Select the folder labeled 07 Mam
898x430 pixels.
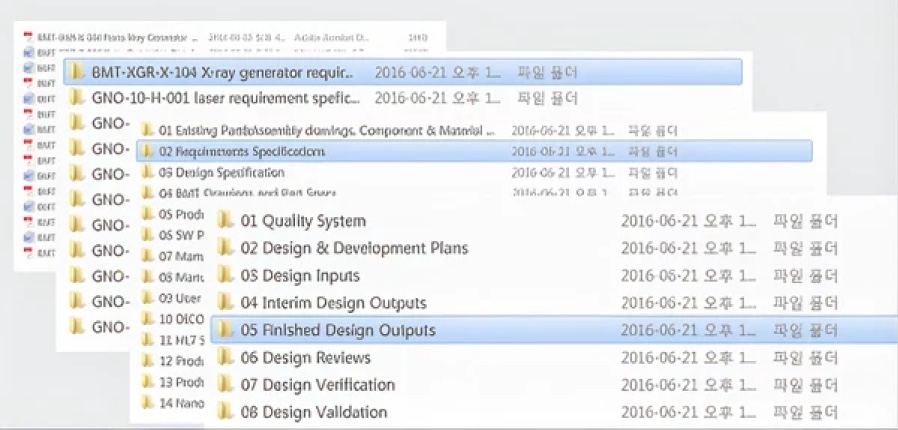click(x=181, y=256)
